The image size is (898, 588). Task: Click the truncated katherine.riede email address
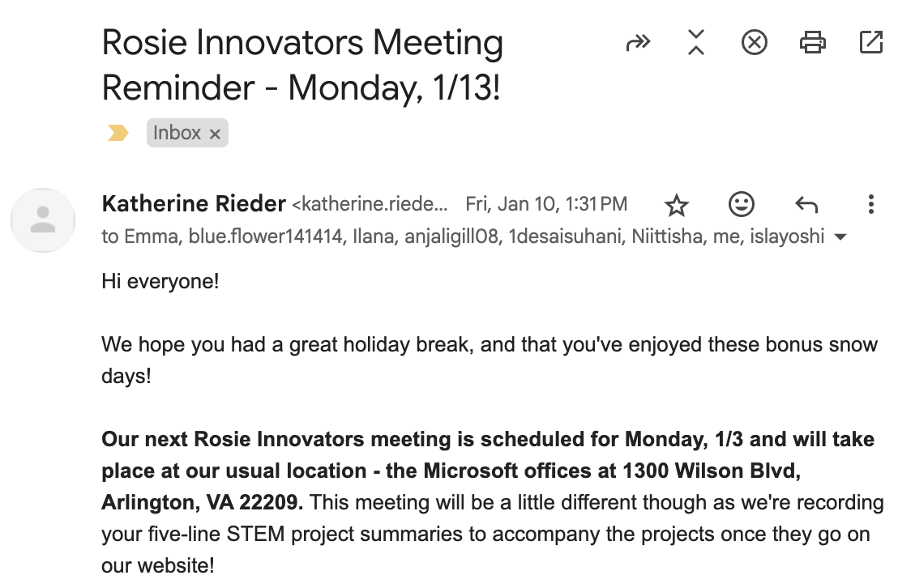[370, 204]
